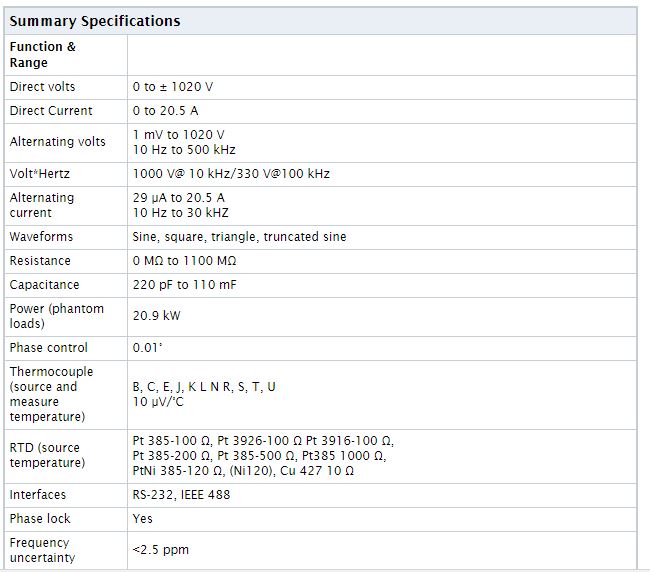Select 'Sine, square, triangle, truncated sine' value

(x=240, y=237)
